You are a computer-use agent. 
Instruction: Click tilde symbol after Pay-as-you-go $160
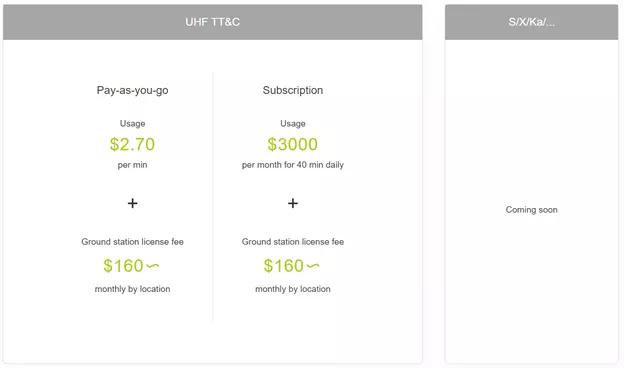point(153,266)
